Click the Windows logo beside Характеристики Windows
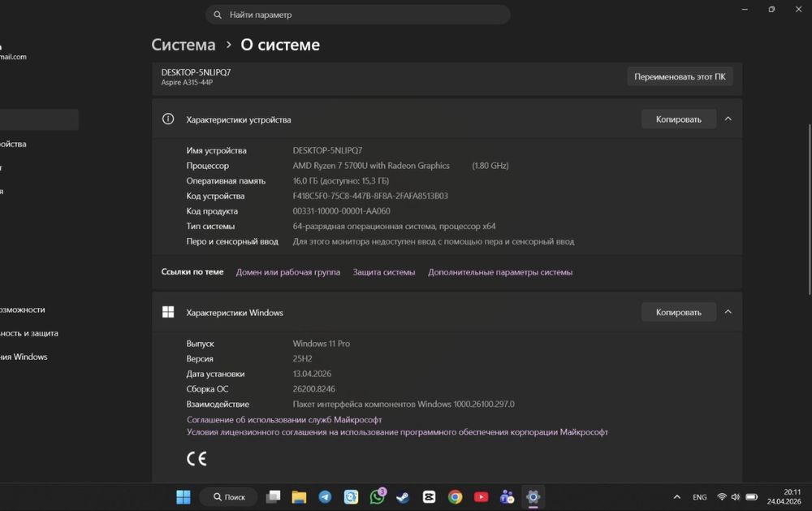 (x=168, y=312)
